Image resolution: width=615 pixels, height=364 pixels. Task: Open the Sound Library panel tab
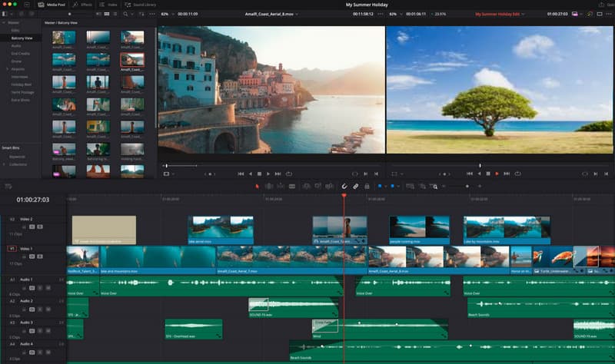(141, 5)
